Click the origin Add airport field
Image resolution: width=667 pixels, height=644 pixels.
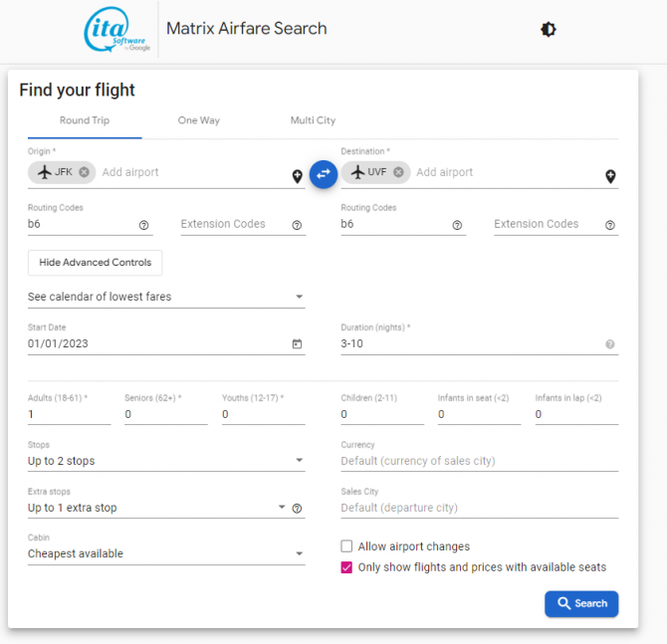tap(193, 172)
